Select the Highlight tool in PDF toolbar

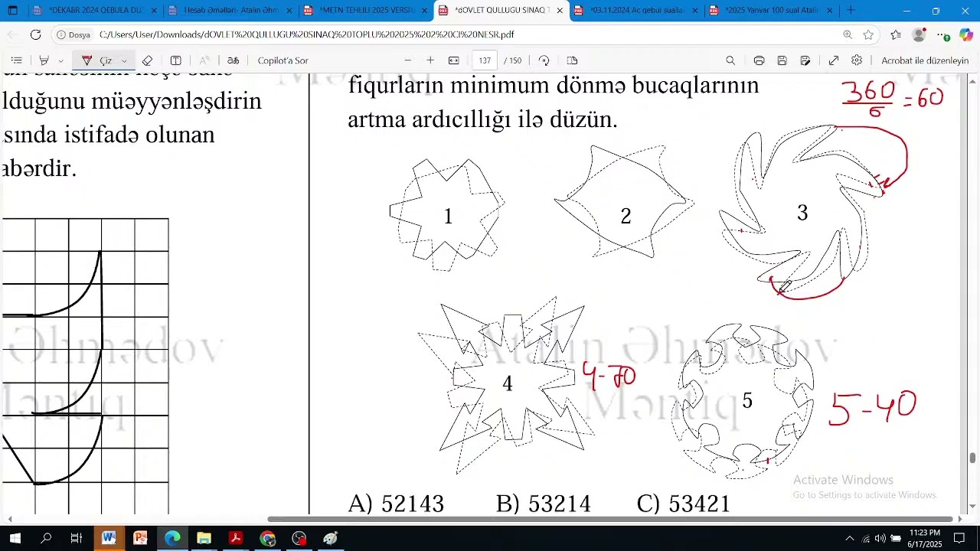[x=44, y=60]
